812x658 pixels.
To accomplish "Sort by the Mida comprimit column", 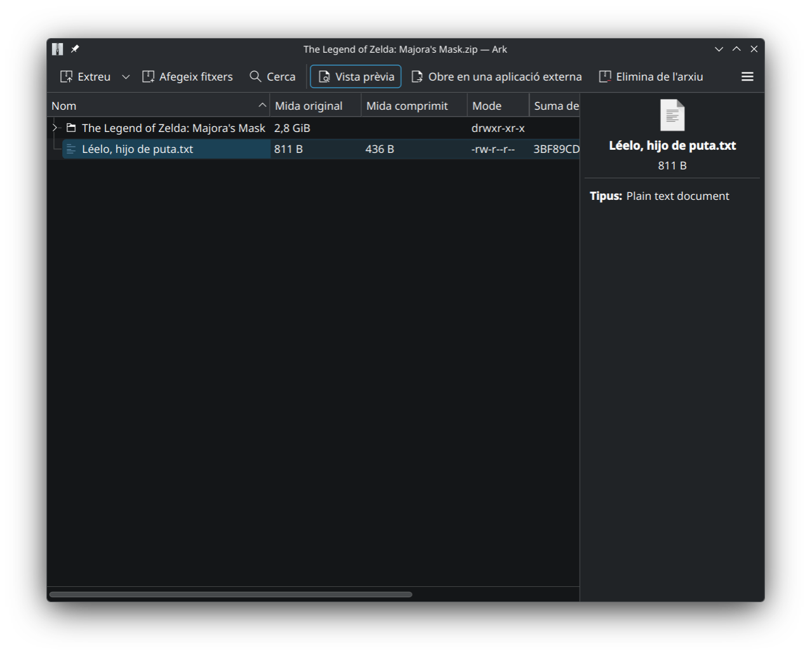I will click(x=414, y=106).
